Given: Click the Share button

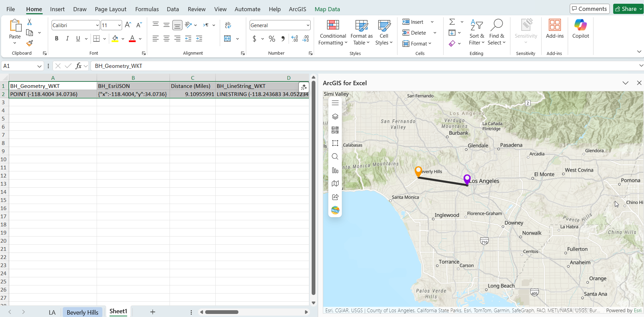Looking at the screenshot, I should click(x=626, y=9).
